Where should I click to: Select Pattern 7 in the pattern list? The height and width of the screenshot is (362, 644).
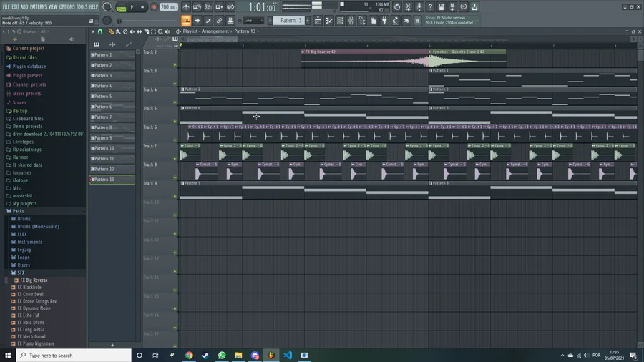(x=112, y=117)
